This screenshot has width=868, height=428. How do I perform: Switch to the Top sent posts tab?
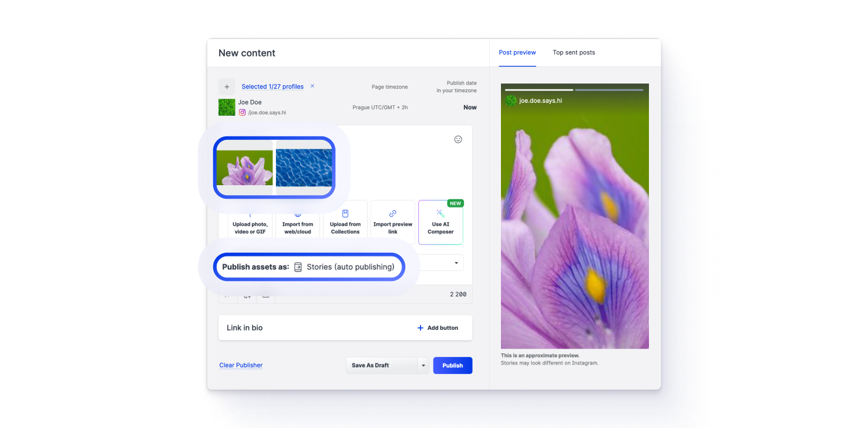574,53
